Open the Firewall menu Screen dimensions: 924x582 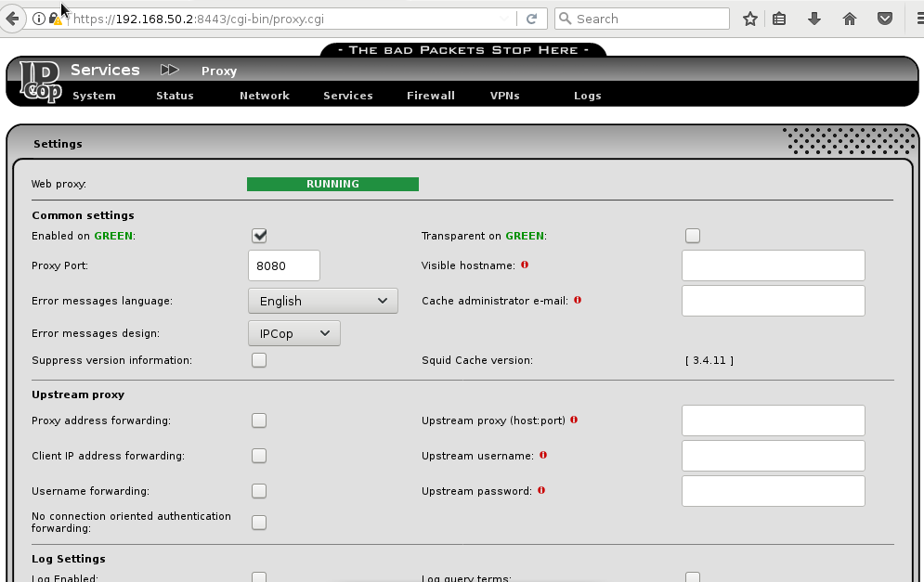pyautogui.click(x=430, y=95)
